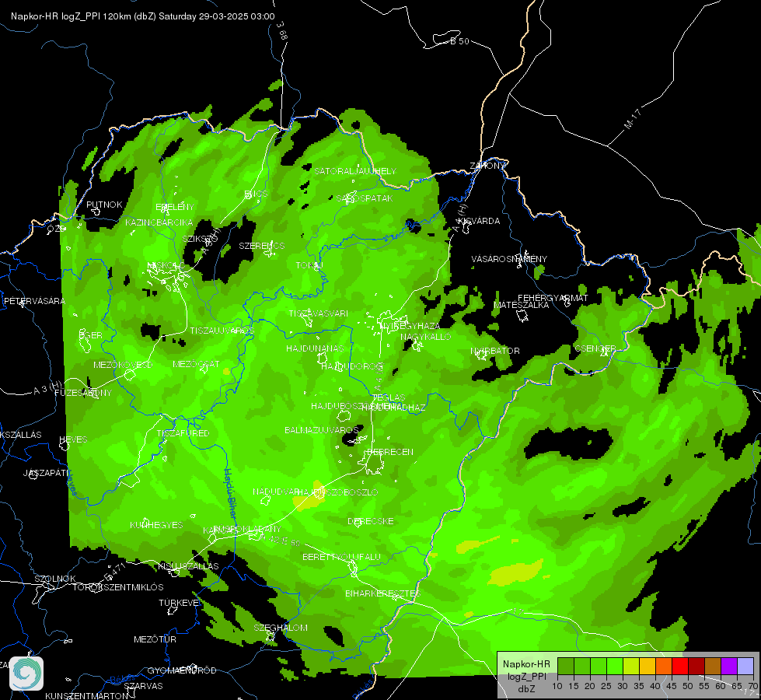The width and height of the screenshot is (761, 700).
Task: Click the TURKEVE city label
Action: (x=179, y=603)
